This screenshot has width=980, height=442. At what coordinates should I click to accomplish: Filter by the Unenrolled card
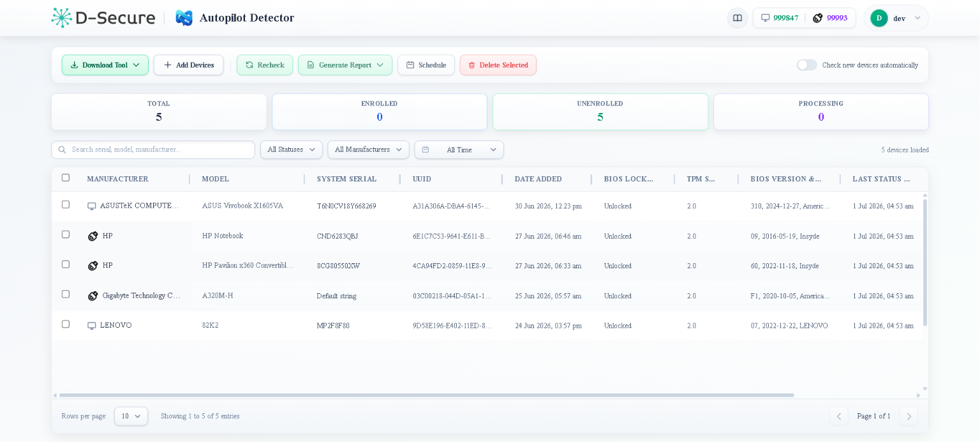[600, 112]
